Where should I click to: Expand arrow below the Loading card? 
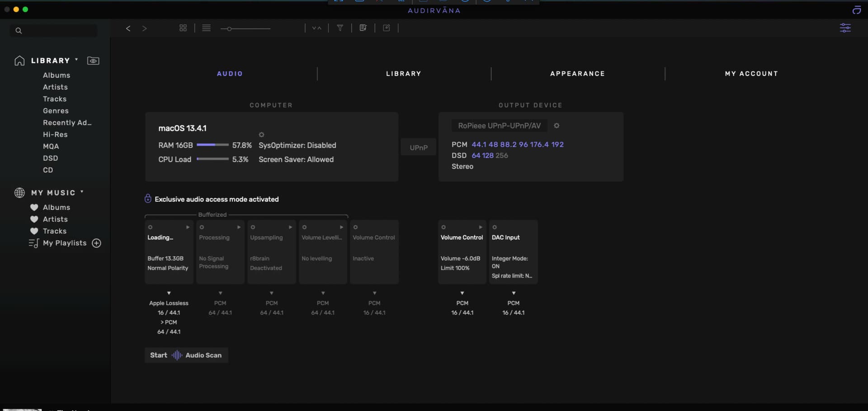pos(169,293)
